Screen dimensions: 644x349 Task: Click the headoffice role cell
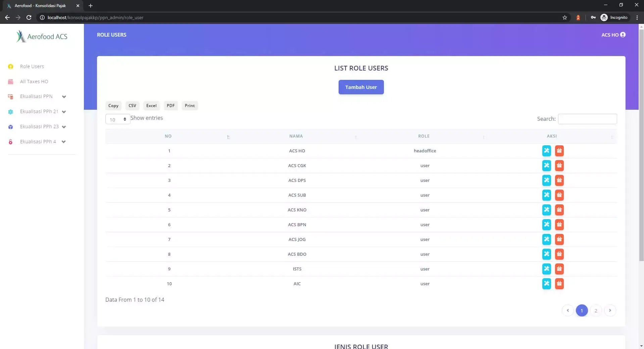425,151
